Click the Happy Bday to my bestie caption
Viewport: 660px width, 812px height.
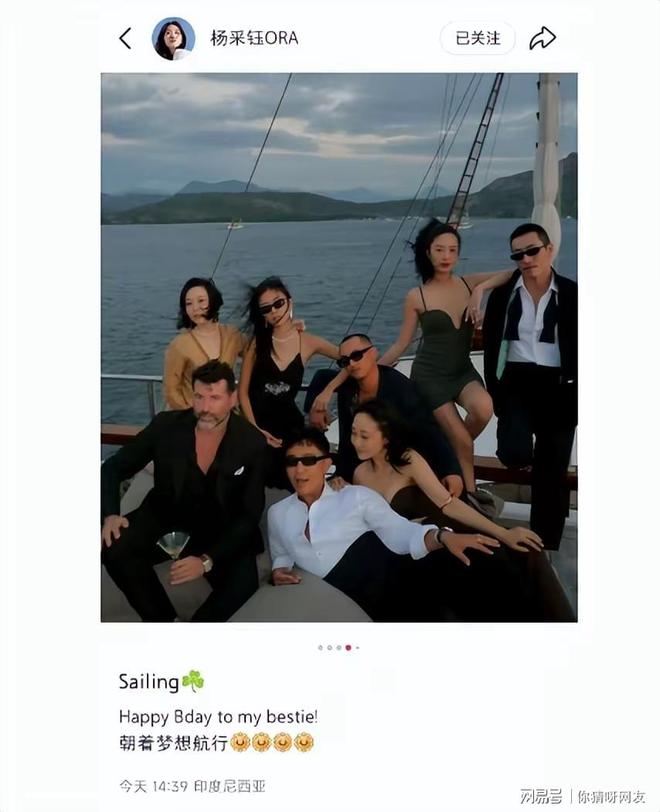coord(218,717)
